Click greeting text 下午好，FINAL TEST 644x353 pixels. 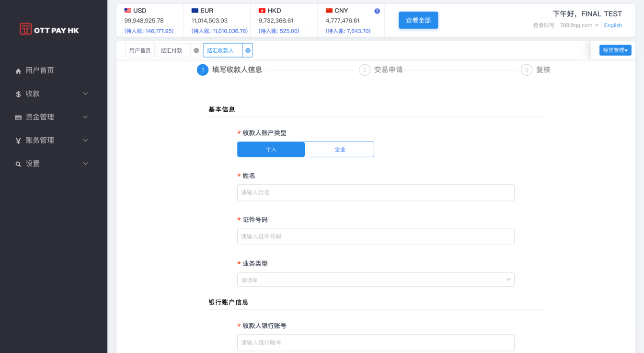[587, 14]
